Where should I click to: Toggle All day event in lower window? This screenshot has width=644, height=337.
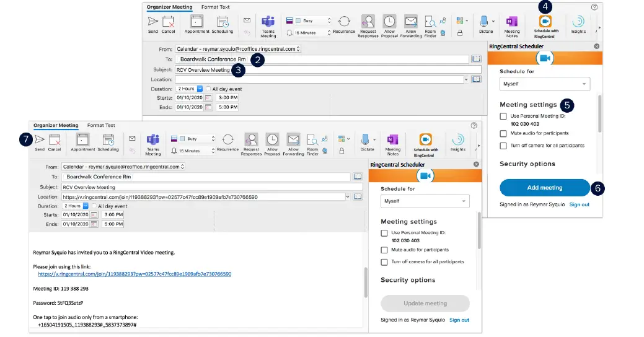tap(94, 206)
